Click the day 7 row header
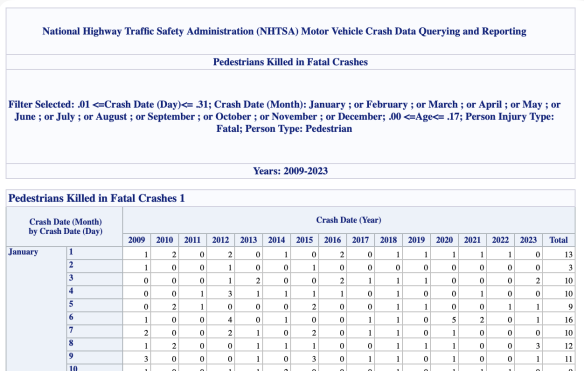The image size is (584, 371). (x=95, y=331)
